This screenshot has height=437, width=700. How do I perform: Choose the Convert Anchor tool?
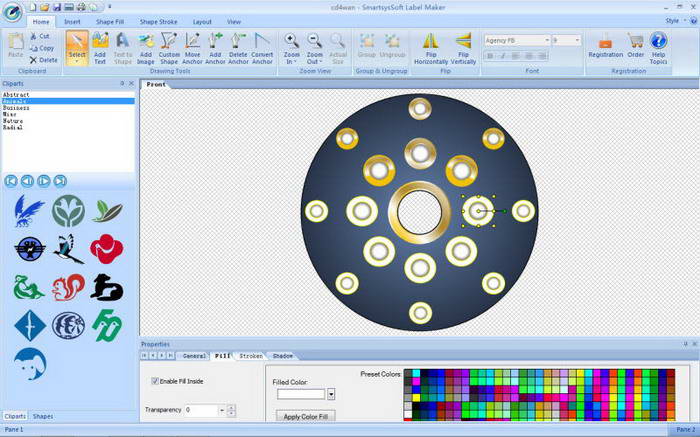tap(262, 48)
